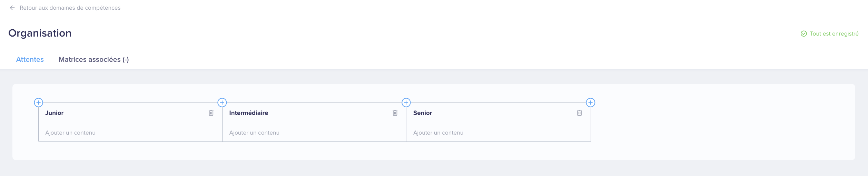Viewport: 868px width, 176px height.
Task: Edit the Intermédiaire column title
Action: 249,113
